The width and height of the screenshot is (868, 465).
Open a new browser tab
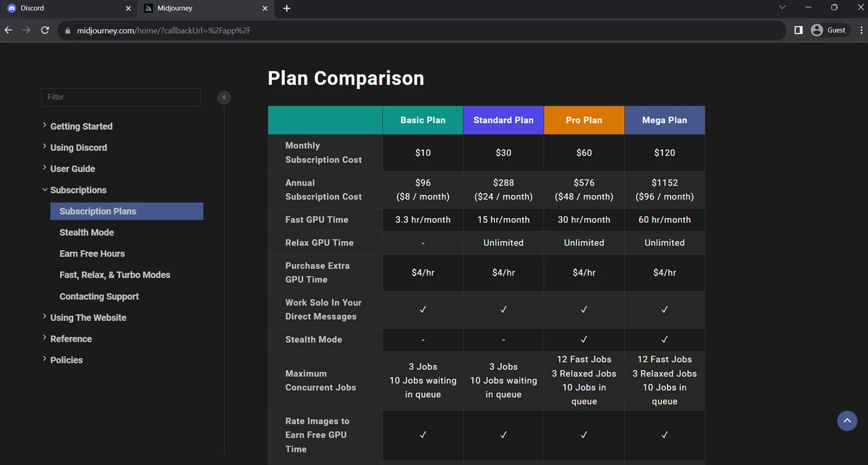pyautogui.click(x=287, y=9)
